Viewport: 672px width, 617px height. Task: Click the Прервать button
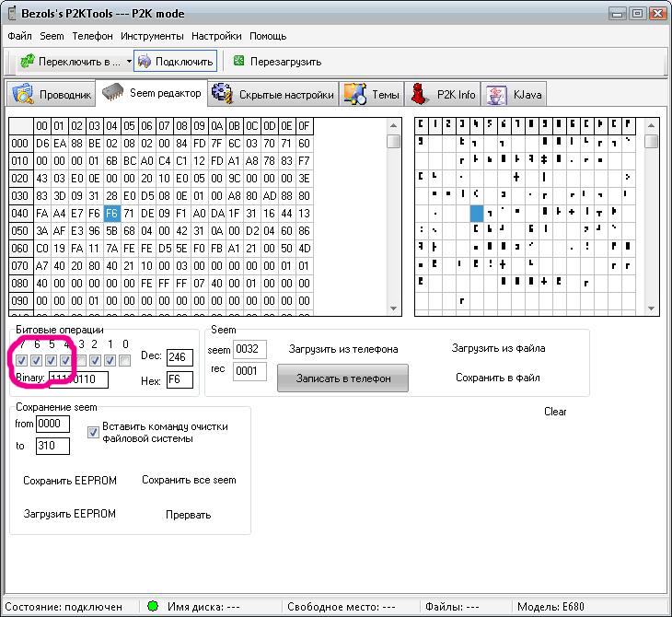188,515
